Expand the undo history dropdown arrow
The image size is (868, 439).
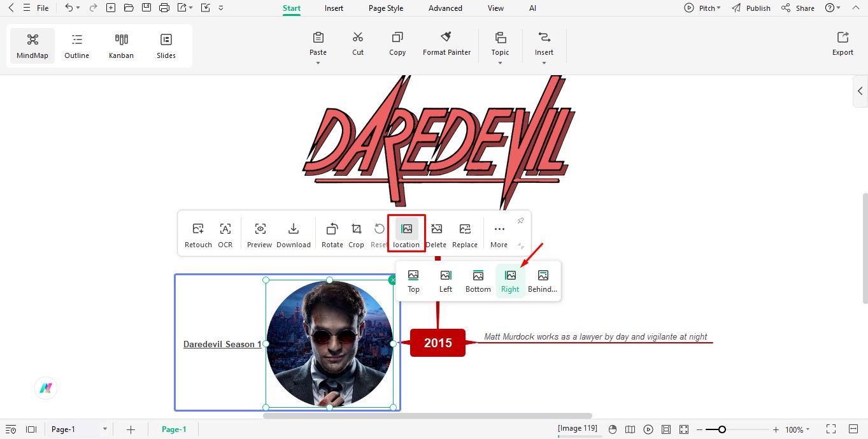(78, 8)
